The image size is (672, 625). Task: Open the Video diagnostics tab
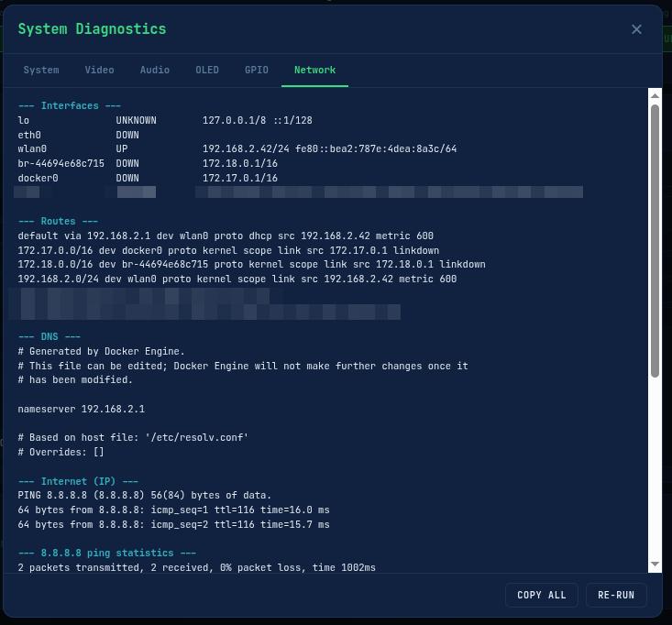tap(99, 70)
